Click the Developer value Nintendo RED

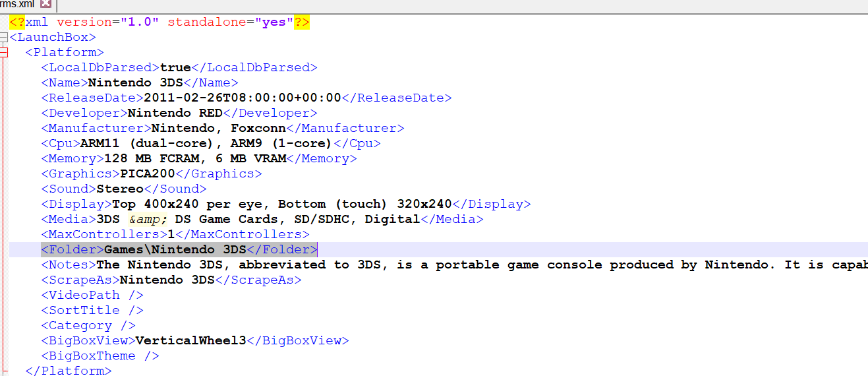tap(175, 113)
